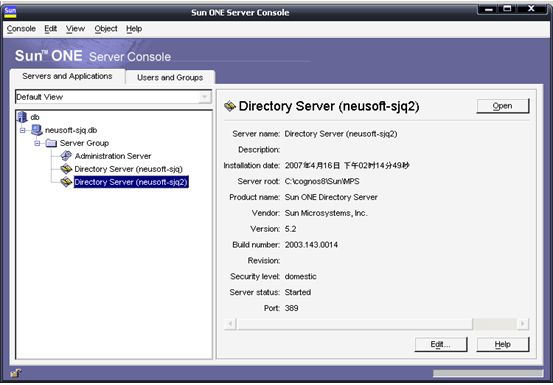Screen dimensions: 553x385
Task: Click the db domain icon in tree
Action: coord(22,117)
